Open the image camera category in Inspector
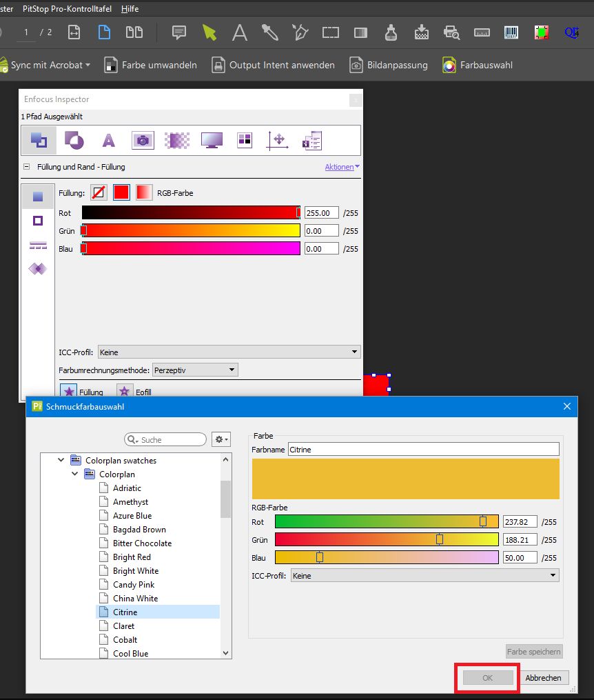Image resolution: width=594 pixels, height=700 pixels. (143, 140)
